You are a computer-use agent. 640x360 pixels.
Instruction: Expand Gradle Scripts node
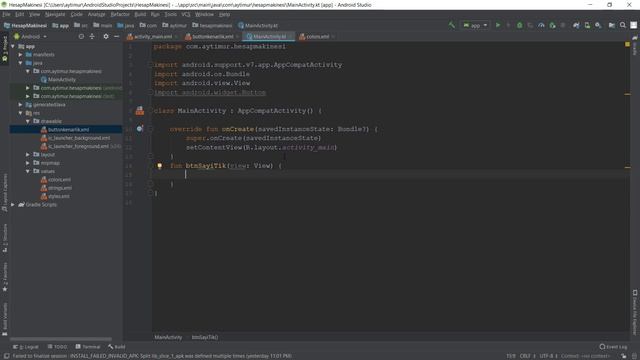(x=13, y=205)
